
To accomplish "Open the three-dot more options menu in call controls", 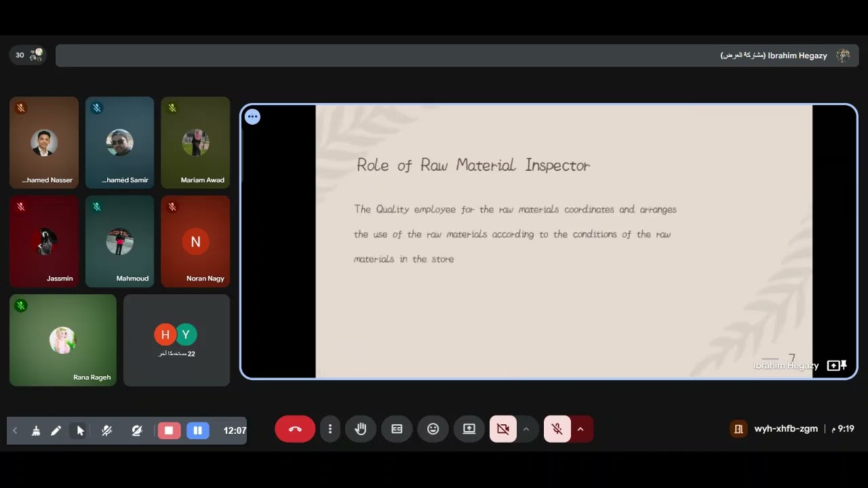I will (x=330, y=429).
